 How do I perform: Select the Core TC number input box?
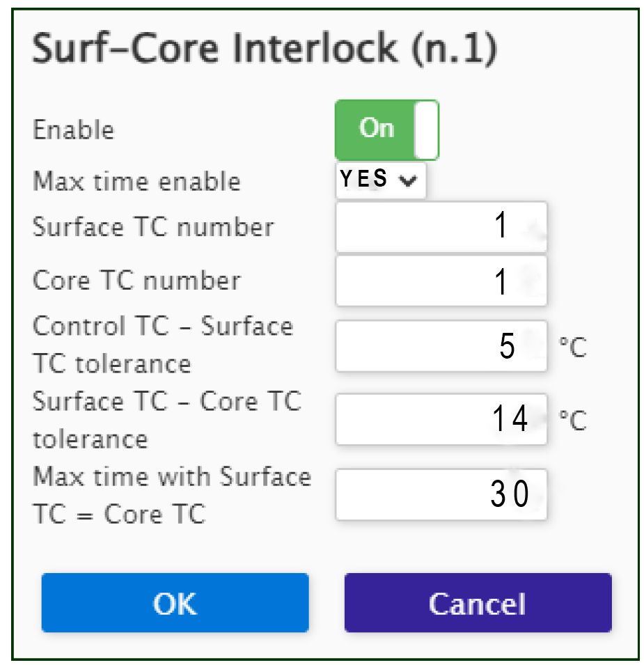(441, 281)
